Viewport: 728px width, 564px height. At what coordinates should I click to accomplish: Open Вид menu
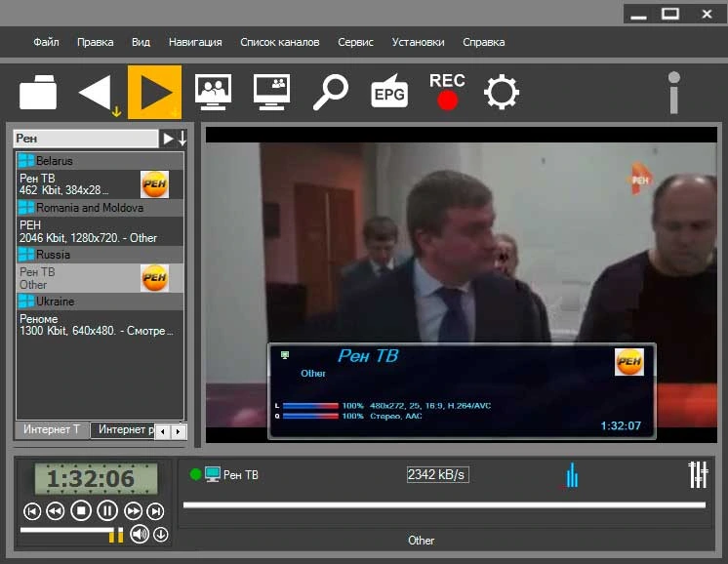click(141, 42)
